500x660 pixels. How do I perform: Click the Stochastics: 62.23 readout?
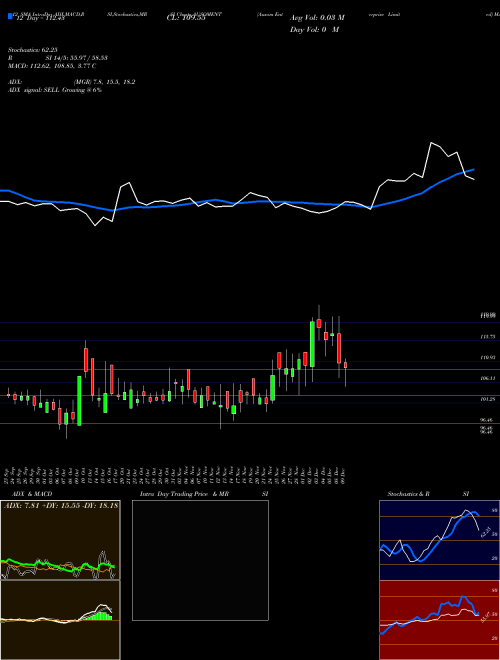35,50
